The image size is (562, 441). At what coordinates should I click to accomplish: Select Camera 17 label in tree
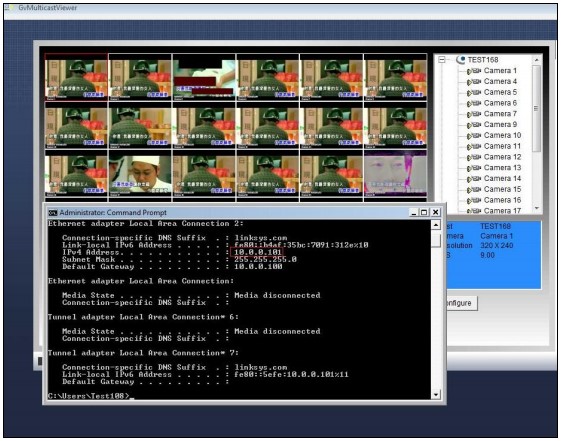click(503, 210)
